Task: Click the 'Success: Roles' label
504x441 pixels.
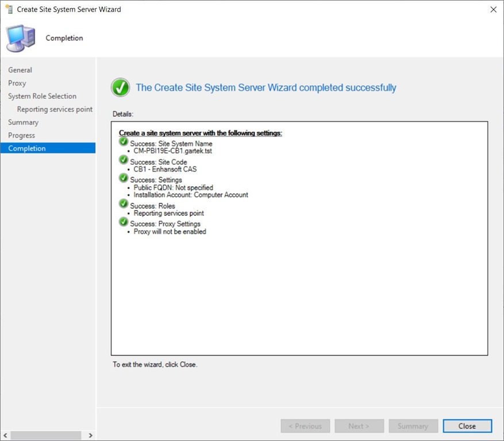Action: pos(152,206)
